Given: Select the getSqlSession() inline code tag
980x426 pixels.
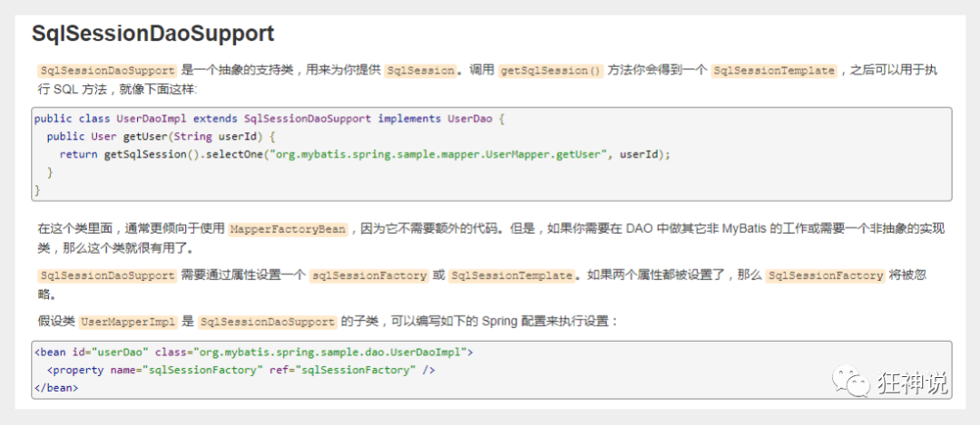Looking at the screenshot, I should (x=551, y=71).
